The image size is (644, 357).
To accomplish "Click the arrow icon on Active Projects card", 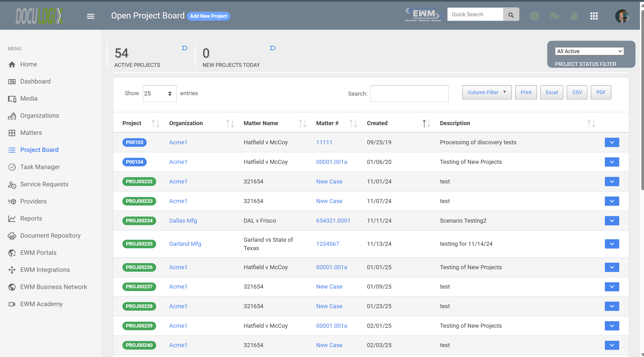I will point(185,48).
